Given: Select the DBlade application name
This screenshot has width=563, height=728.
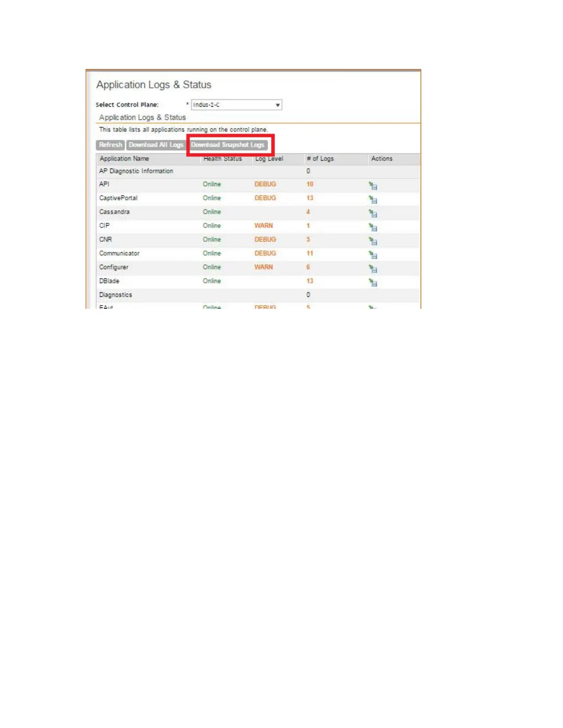Looking at the screenshot, I should point(109,281).
